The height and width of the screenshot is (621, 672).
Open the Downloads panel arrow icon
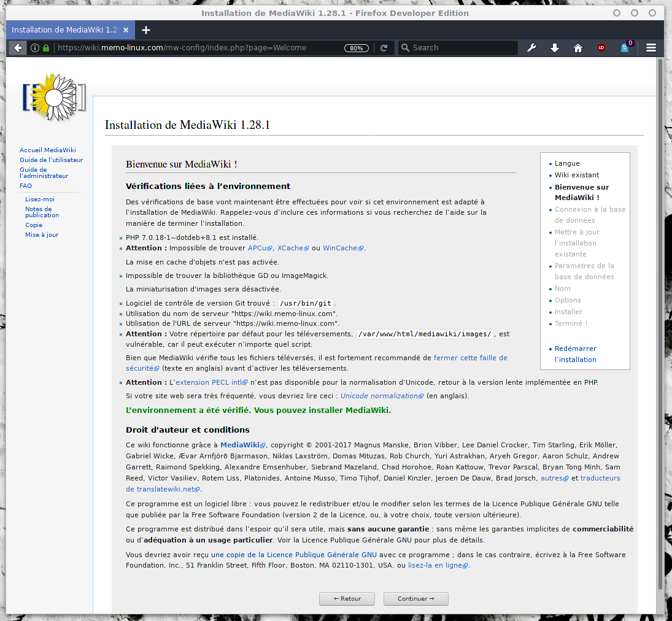click(x=554, y=47)
